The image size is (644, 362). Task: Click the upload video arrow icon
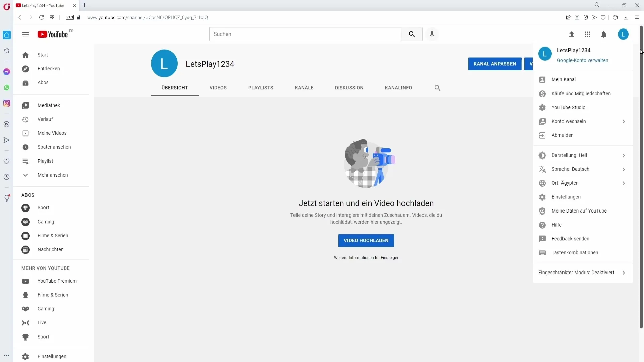571,34
